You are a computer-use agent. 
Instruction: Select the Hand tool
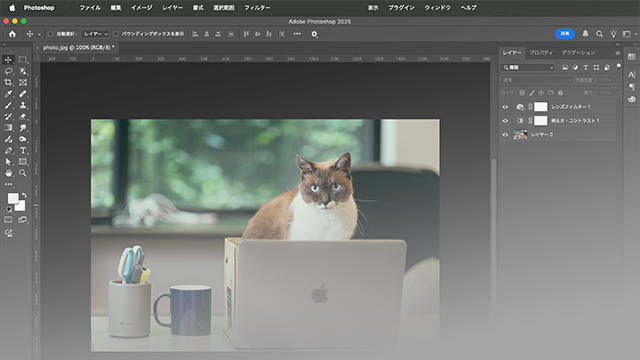tap(8, 173)
